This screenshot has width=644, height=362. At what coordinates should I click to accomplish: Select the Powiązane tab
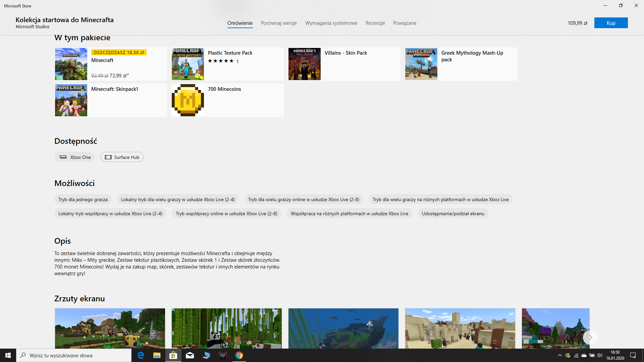[405, 23]
